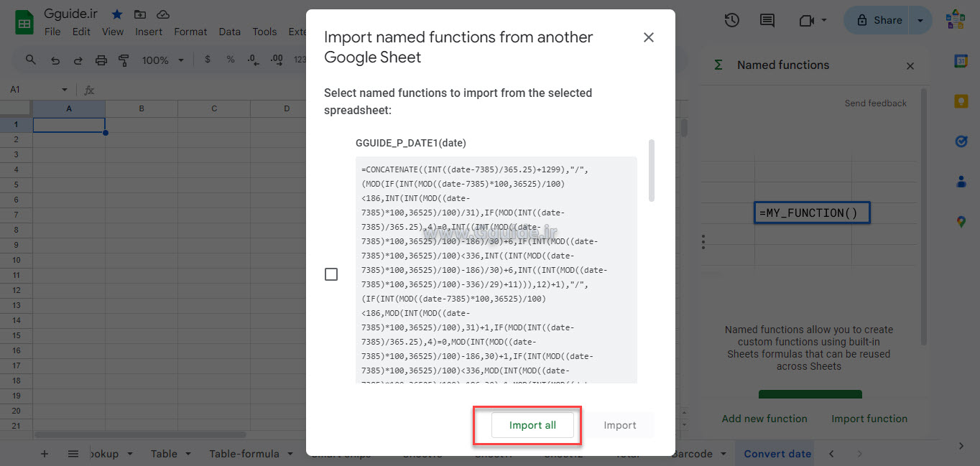Apply percent formatting
Screen dimensions: 980x466
click(x=230, y=60)
